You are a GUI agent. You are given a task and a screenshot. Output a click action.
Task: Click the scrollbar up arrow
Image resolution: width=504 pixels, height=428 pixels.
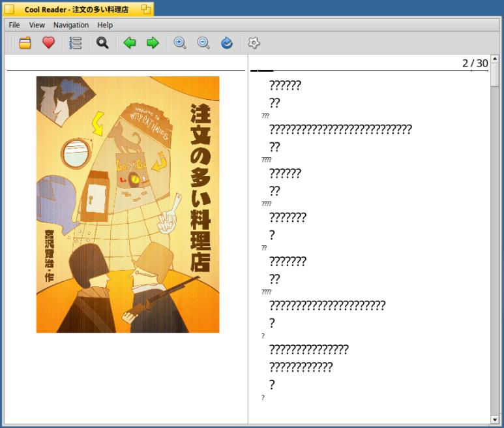click(x=495, y=59)
